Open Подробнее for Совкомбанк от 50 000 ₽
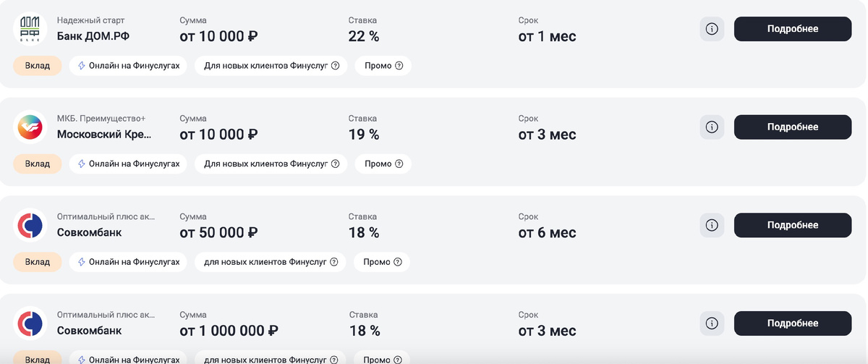 793,225
